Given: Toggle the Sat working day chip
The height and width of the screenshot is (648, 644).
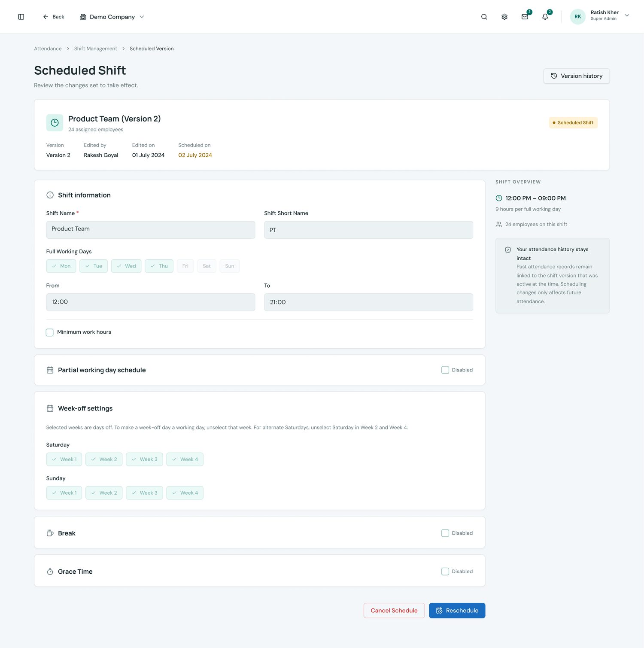Looking at the screenshot, I should coord(207,266).
